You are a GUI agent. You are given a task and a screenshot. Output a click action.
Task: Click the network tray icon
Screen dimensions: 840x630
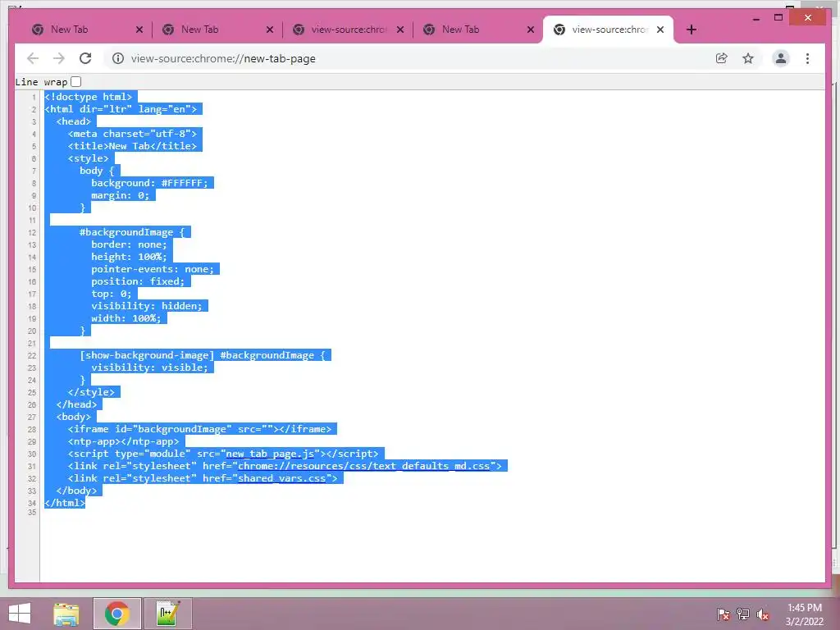743,614
